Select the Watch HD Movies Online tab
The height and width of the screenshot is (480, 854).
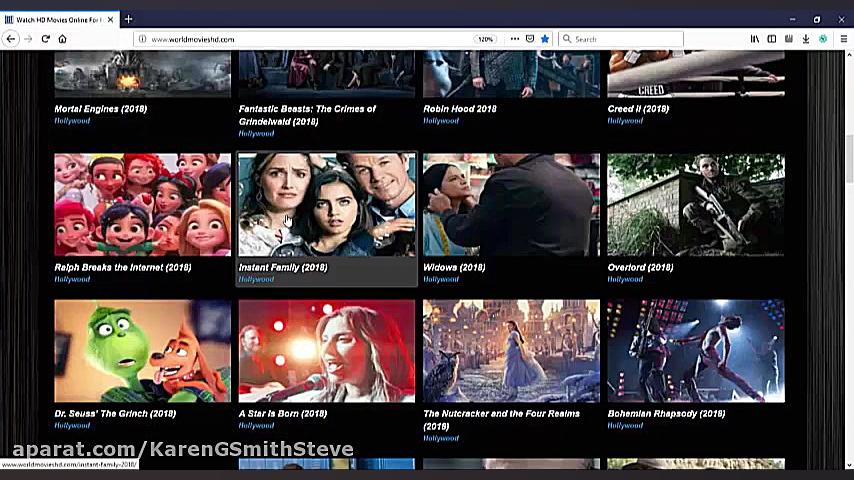tap(55, 19)
